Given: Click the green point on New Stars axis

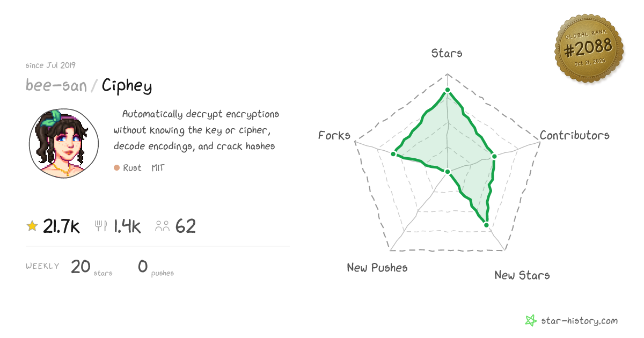Looking at the screenshot, I should pos(486,225).
